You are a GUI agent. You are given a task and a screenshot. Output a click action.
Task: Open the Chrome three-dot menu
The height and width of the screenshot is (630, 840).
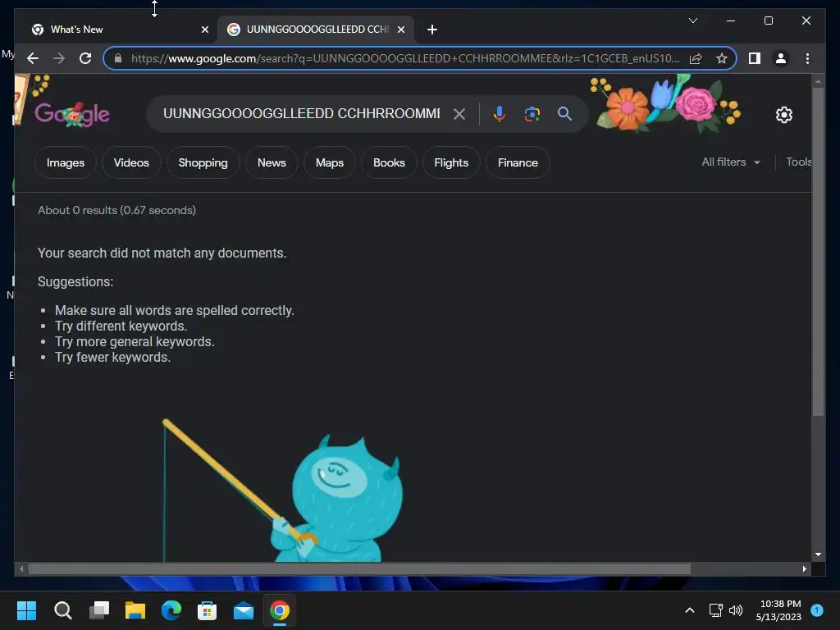coord(807,58)
